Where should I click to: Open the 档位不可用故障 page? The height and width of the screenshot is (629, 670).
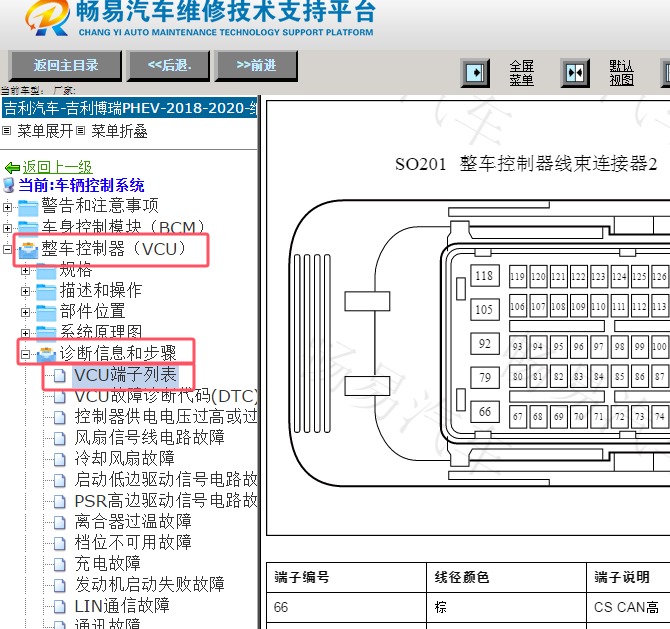133,542
